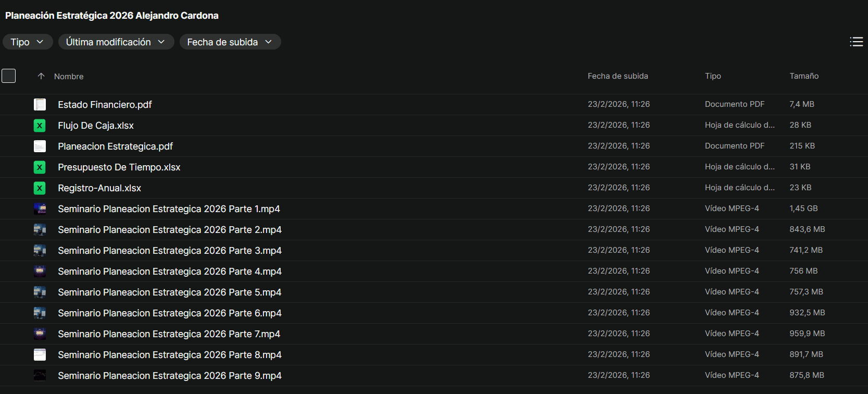The height and width of the screenshot is (394, 868).
Task: Click the sort ascending arrow beside Nombre
Action: (x=41, y=76)
